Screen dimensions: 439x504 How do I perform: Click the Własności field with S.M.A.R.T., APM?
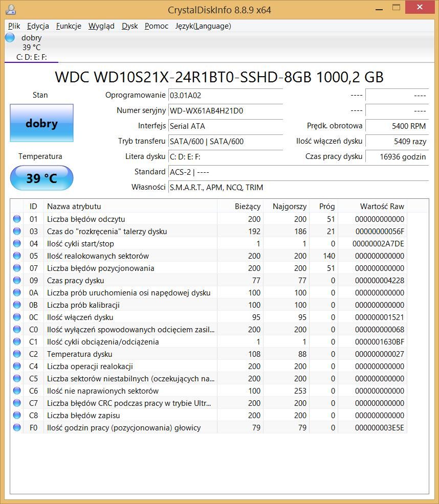[x=299, y=188]
